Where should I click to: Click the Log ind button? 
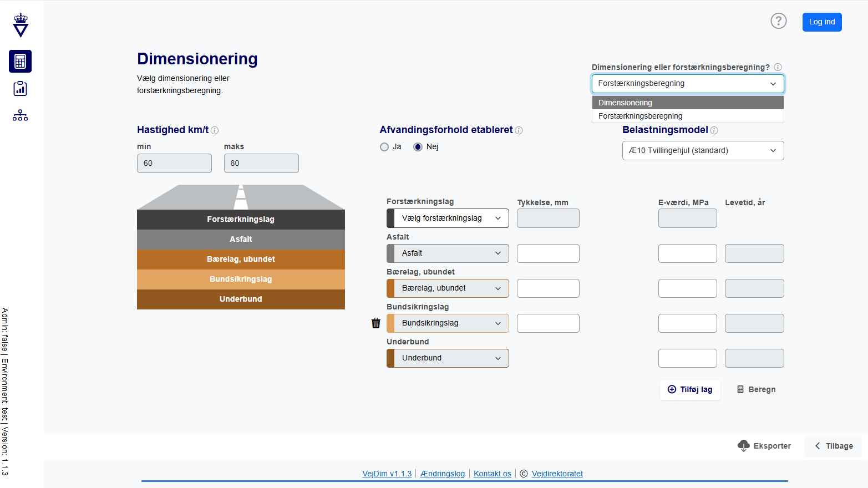(x=821, y=22)
